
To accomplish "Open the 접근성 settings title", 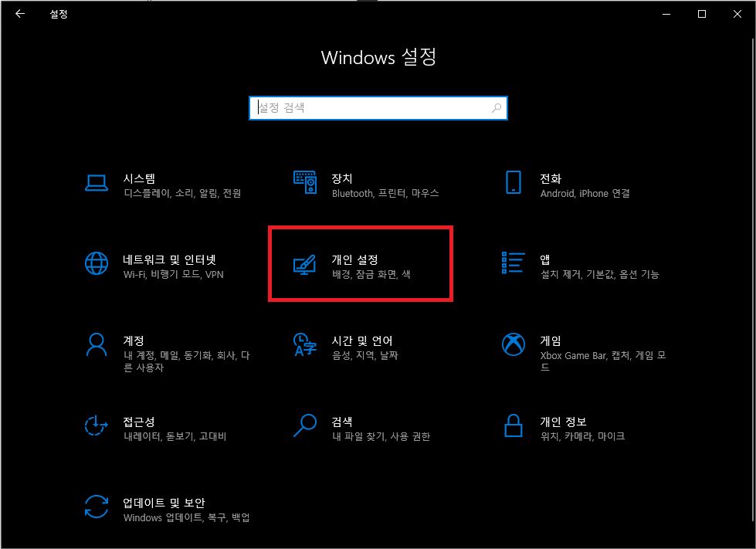I will 139,422.
